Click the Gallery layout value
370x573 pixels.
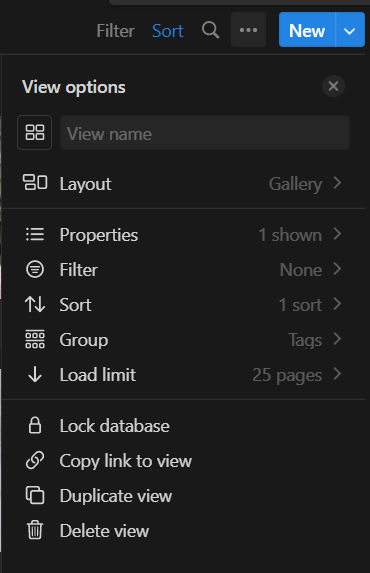point(295,184)
